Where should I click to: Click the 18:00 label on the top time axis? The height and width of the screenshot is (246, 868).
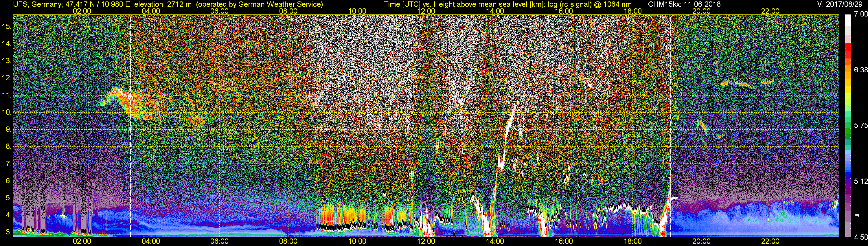coord(632,11)
